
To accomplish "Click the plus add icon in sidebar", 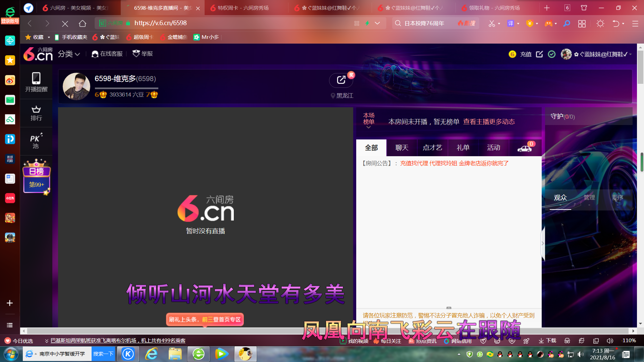I will click(10, 303).
